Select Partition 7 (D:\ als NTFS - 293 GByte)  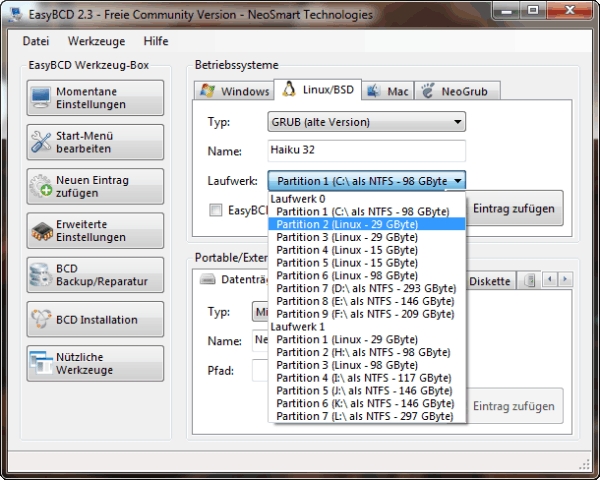point(365,287)
